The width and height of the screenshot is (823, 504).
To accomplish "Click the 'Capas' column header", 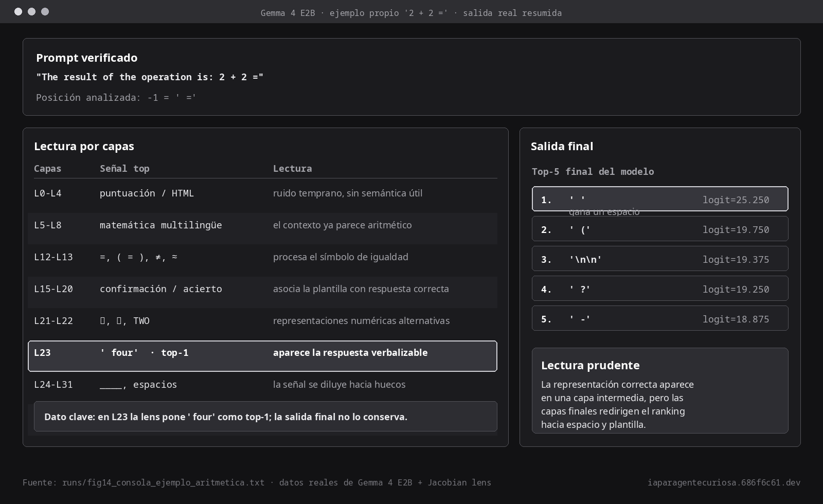I will coord(47,169).
